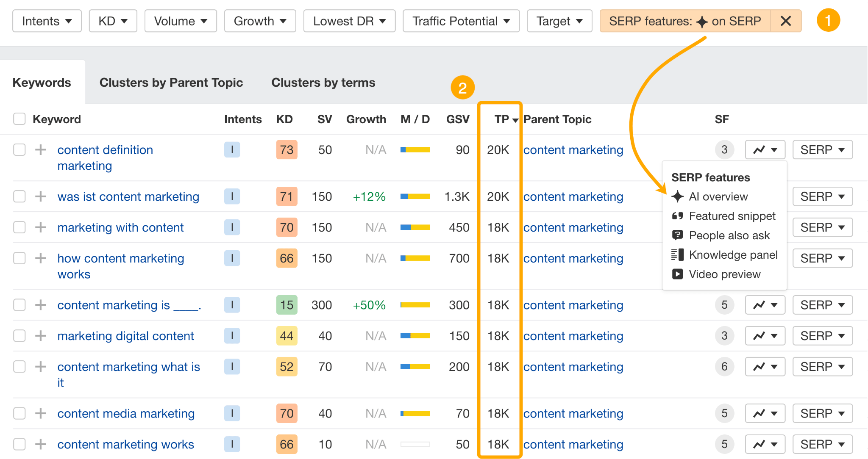Screen dimensions: 868x459
Task: Select all keywords via the header checkbox
Action: click(19, 119)
